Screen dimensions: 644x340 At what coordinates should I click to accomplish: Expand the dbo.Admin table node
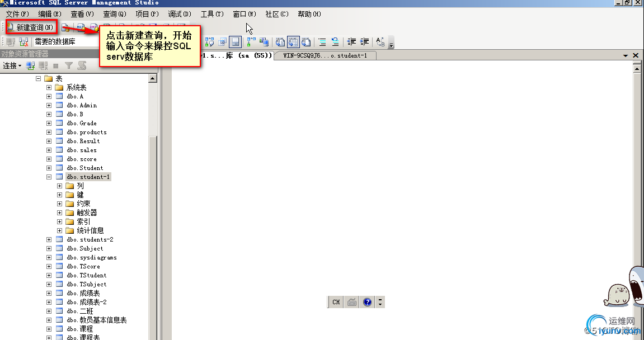point(49,105)
